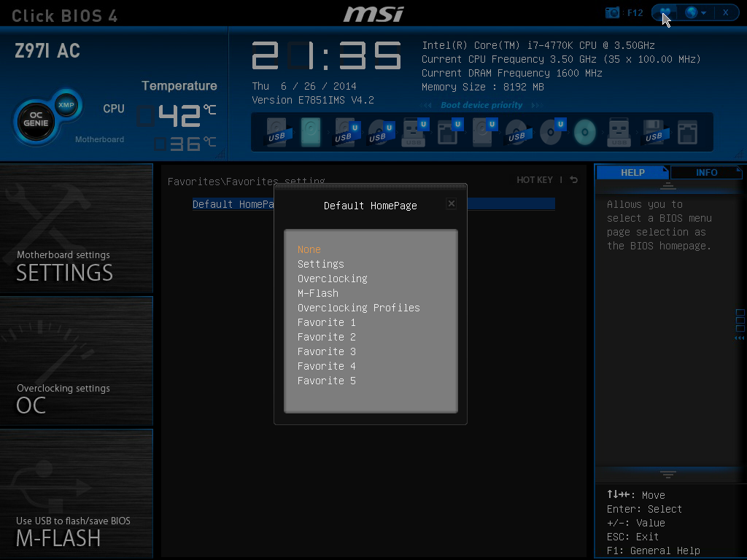Click the Motherboard 36°C temperature reading

pyautogui.click(x=185, y=144)
